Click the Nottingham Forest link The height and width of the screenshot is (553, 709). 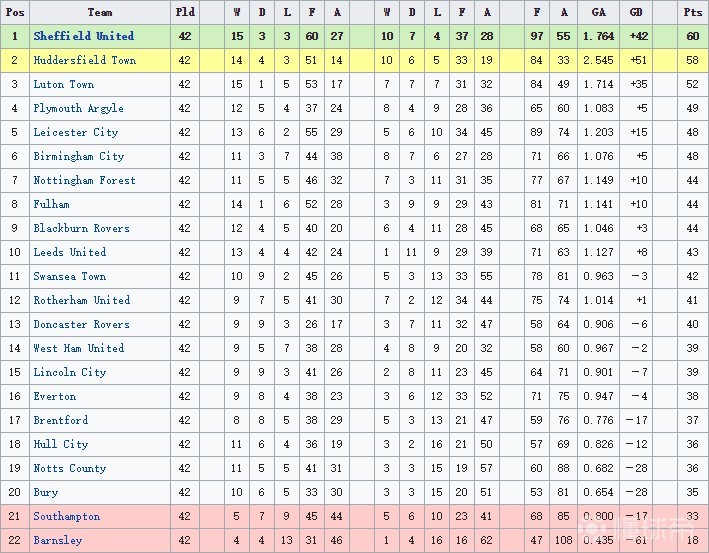(84, 180)
